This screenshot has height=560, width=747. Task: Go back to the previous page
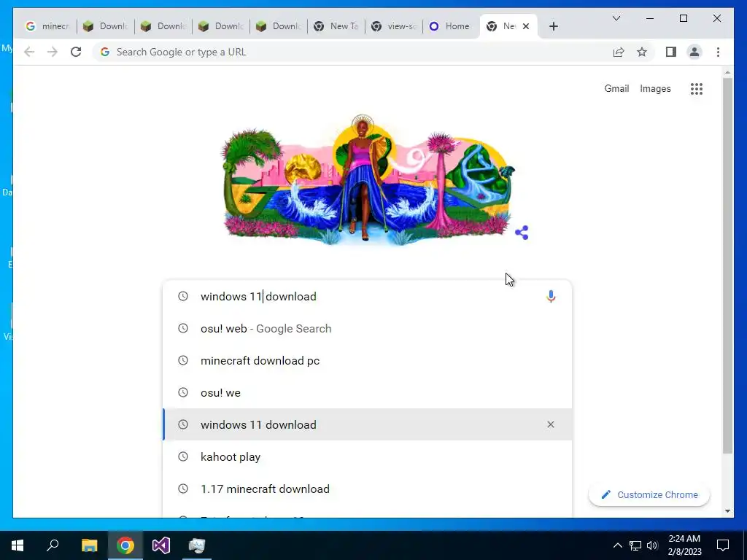click(x=29, y=52)
